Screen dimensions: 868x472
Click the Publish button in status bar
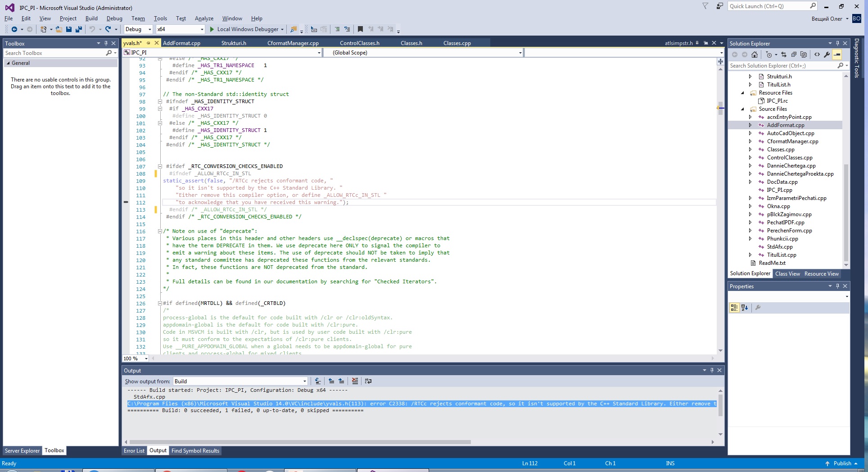click(x=842, y=463)
